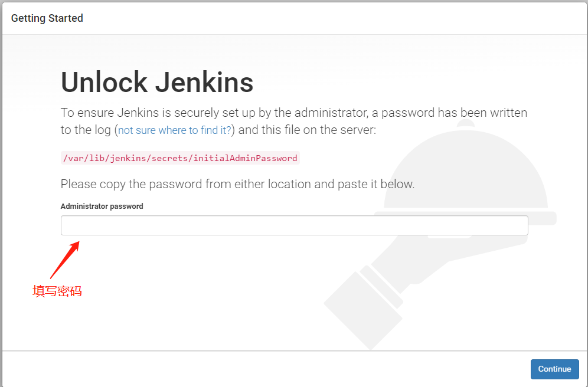Open the 'not sure where to find it?' link
This screenshot has width=588, height=387.
click(x=174, y=130)
